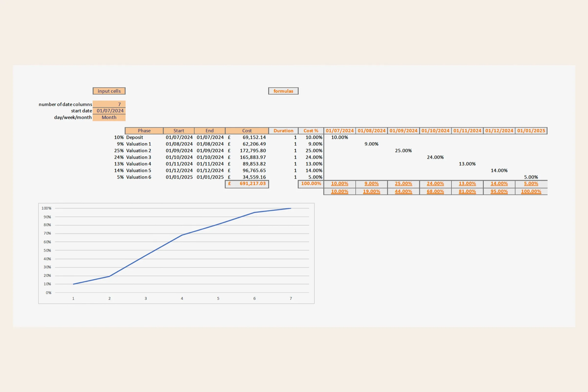
Task: Click the 14.00% cell in the date grid
Action: tap(499, 171)
